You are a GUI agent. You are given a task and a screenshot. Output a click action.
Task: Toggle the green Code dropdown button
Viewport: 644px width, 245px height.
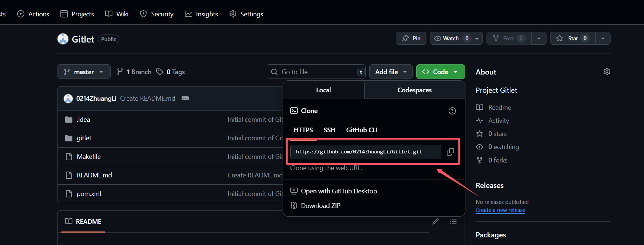click(x=440, y=72)
